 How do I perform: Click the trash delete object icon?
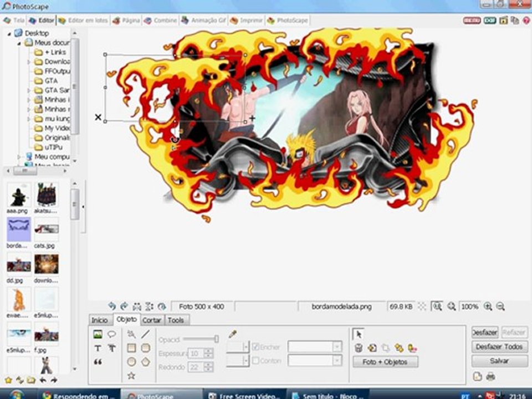[359, 348]
